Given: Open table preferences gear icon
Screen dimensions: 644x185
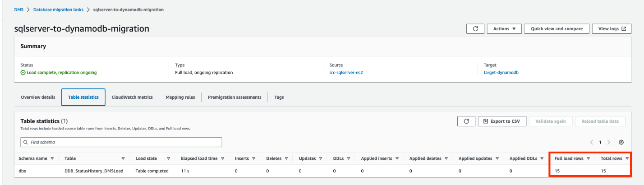Looking at the screenshot, I should point(621,142).
